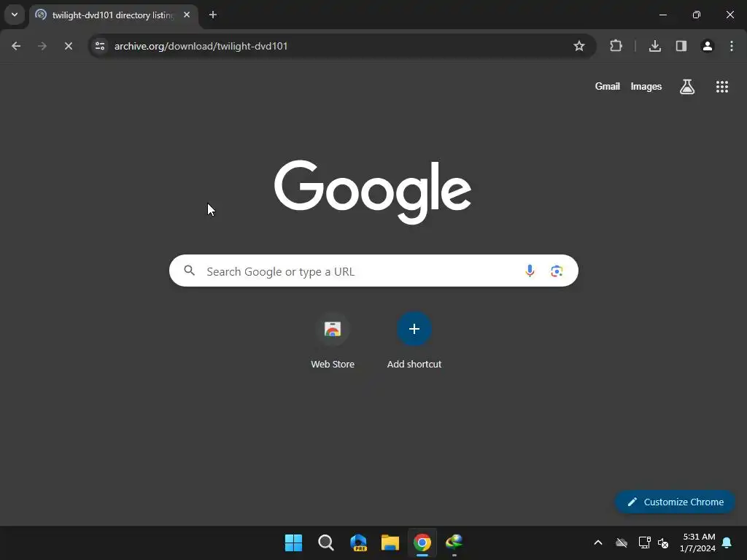Screen dimensions: 747x560
Task: Go forward with the forward arrow
Action: tap(42, 46)
